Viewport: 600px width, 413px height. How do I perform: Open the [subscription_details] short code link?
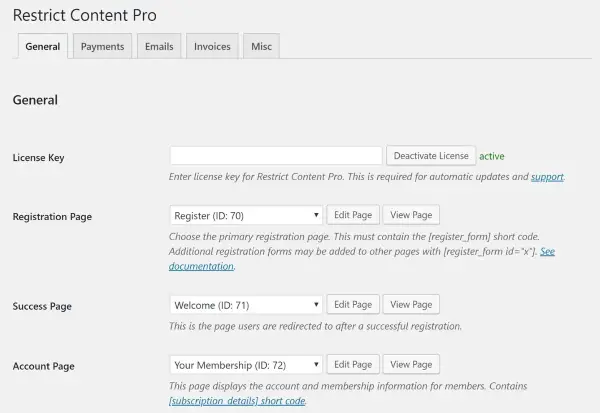(237, 401)
